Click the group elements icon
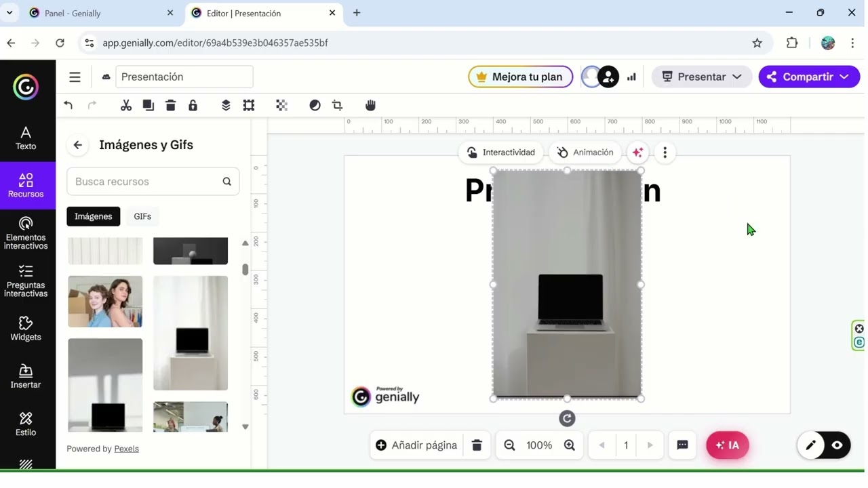The width and height of the screenshot is (868, 488). (249, 105)
